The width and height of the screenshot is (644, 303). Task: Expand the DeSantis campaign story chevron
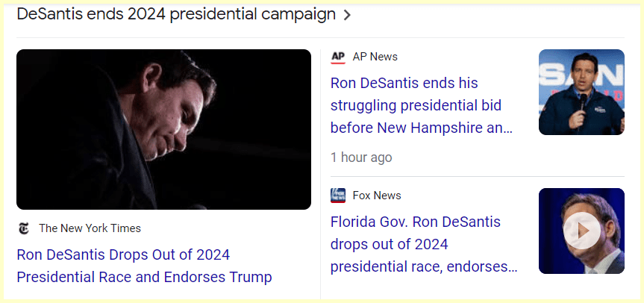click(x=347, y=15)
